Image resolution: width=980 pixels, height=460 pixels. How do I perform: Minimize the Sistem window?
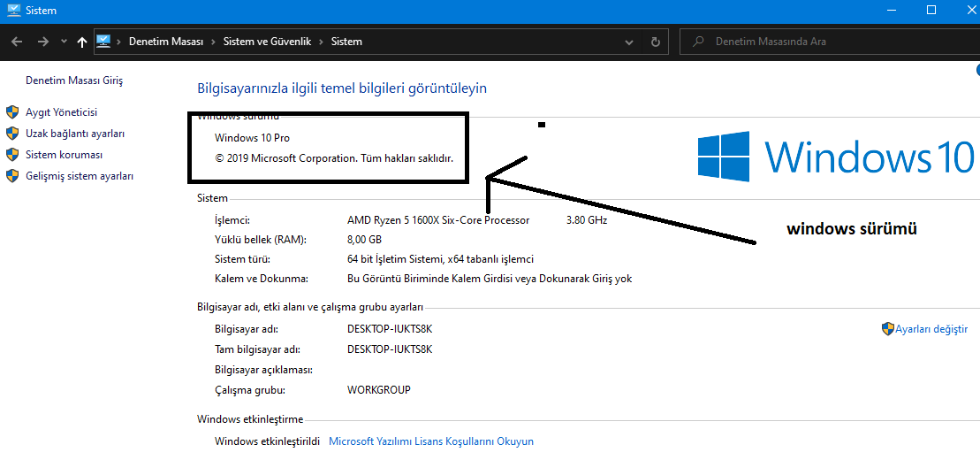pos(892,10)
